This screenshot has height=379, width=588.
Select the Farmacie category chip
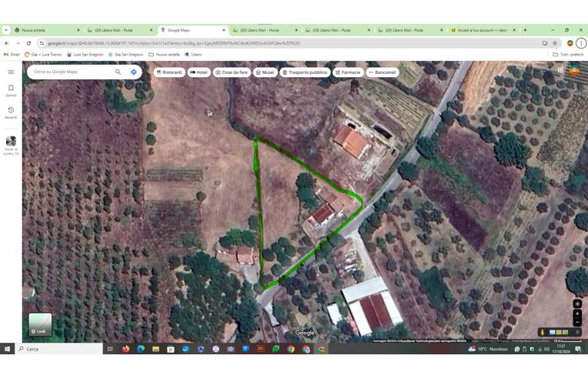(348, 72)
